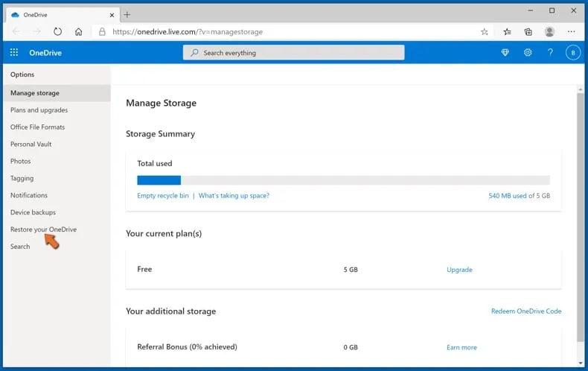Open a new browser tab
588x371 pixels.
(x=127, y=15)
